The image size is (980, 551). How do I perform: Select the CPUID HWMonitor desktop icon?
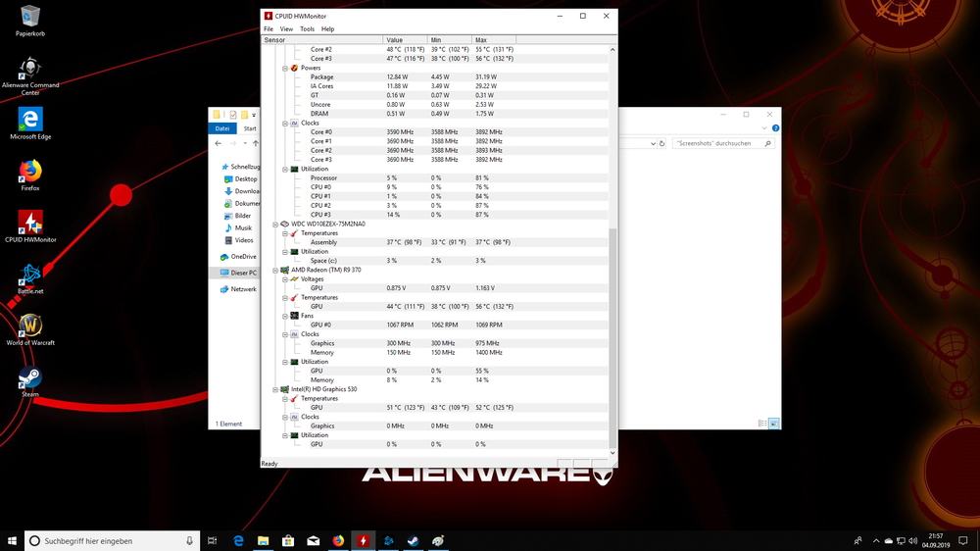click(30, 224)
